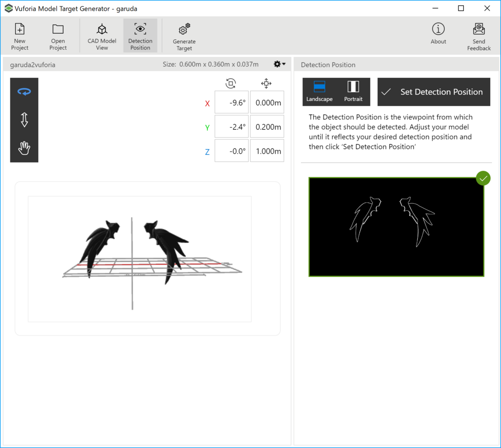Select the zoom vertical arrow tool

click(x=24, y=120)
